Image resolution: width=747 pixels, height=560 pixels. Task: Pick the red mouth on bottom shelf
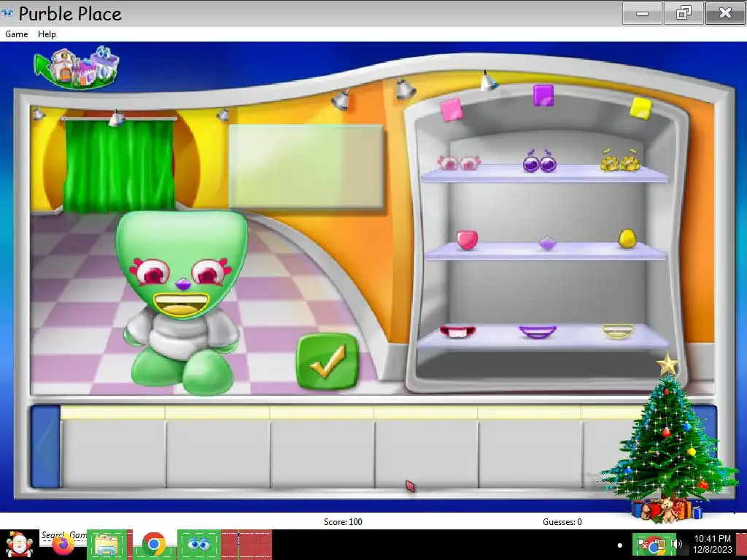457,332
